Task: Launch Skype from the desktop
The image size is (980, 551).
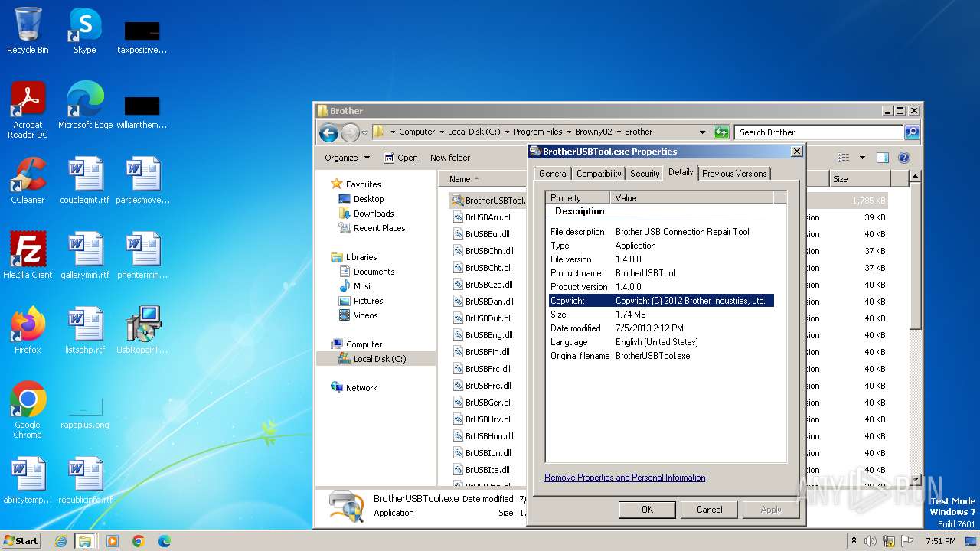Action: coord(84,31)
